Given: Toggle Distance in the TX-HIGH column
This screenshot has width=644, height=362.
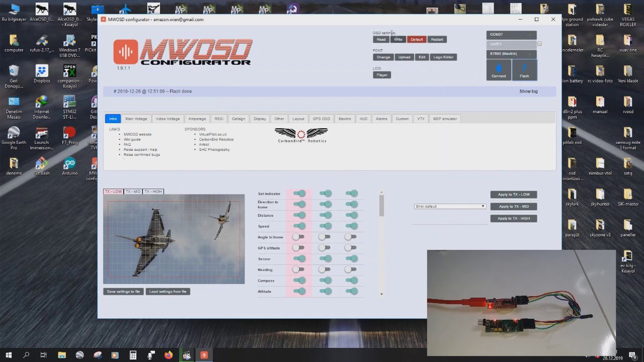Looking at the screenshot, I should 352,215.
